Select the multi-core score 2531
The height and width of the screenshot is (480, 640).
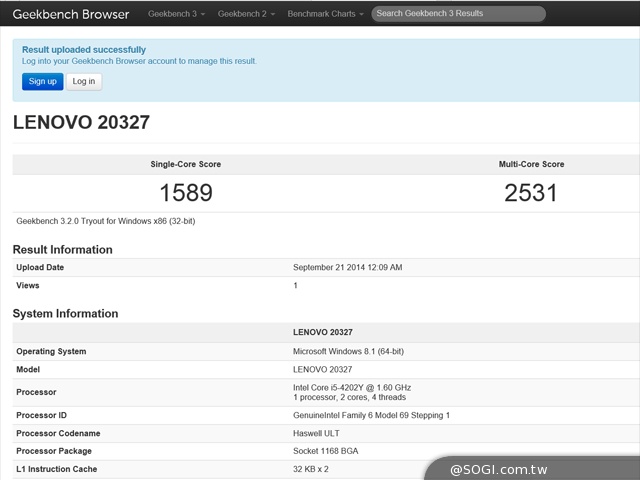point(531,193)
